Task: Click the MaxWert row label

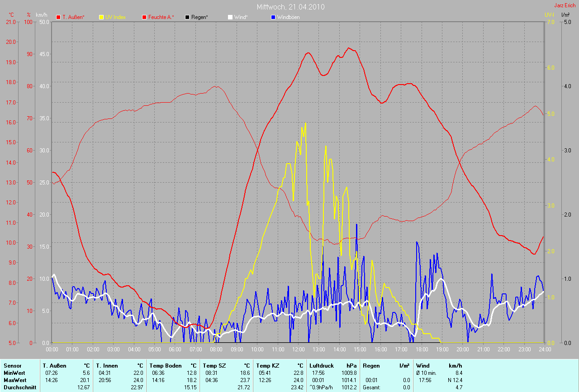Action: (14, 380)
